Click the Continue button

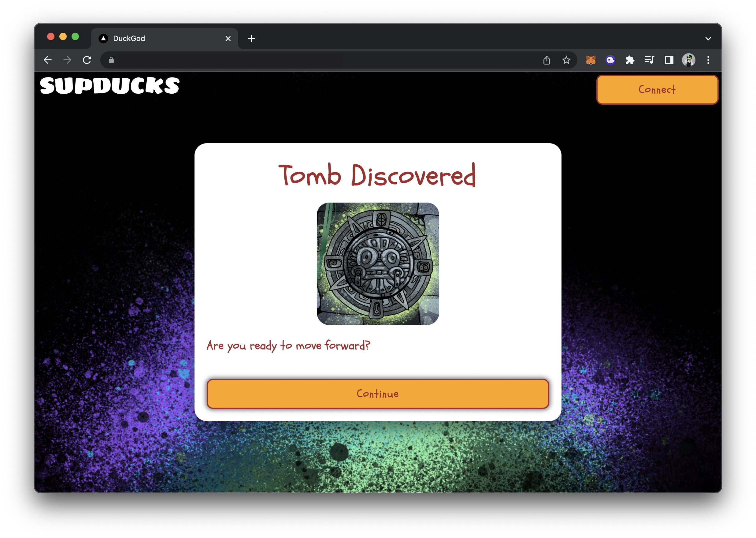[378, 394]
